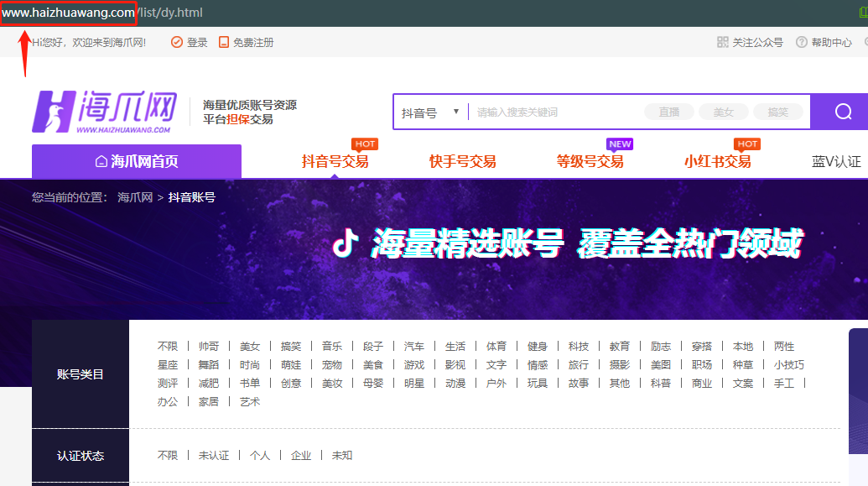The height and width of the screenshot is (486, 868).
Task: Switch to 快手号交易 tab
Action: pos(462,160)
